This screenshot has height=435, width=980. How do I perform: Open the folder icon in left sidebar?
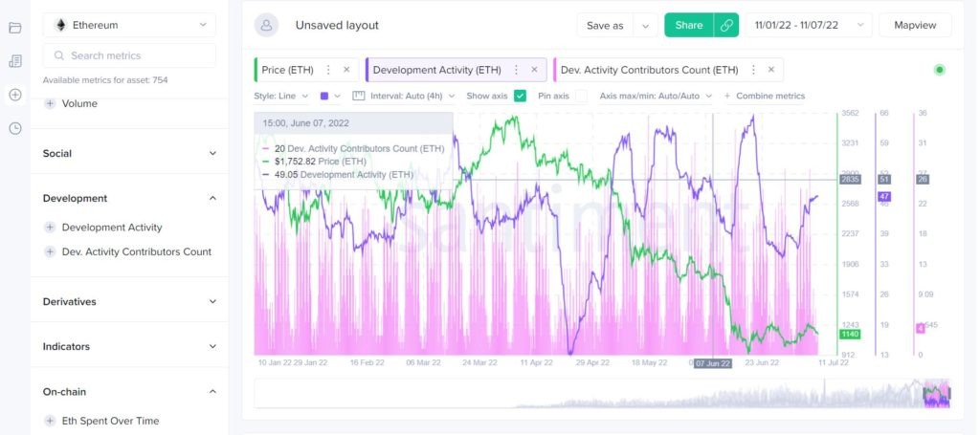pos(14,28)
